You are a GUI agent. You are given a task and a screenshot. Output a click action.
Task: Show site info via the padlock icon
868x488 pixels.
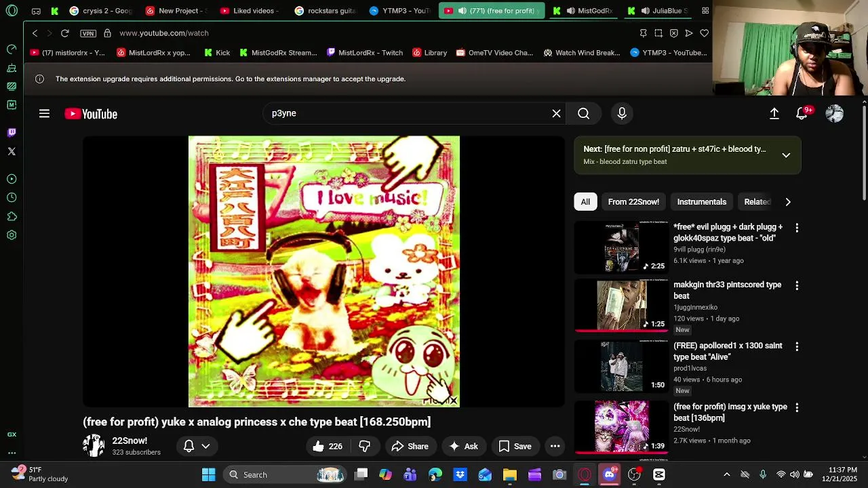[107, 33]
